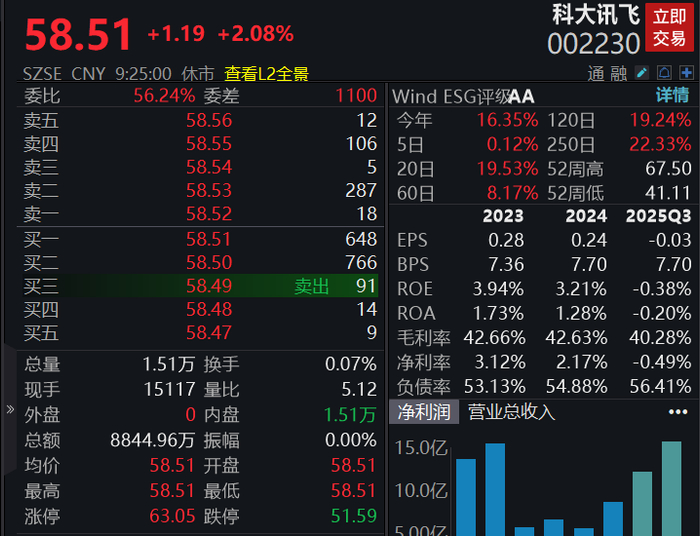The height and width of the screenshot is (536, 700).
Task: Select the 买四 price 58.48
Action: click(x=209, y=309)
